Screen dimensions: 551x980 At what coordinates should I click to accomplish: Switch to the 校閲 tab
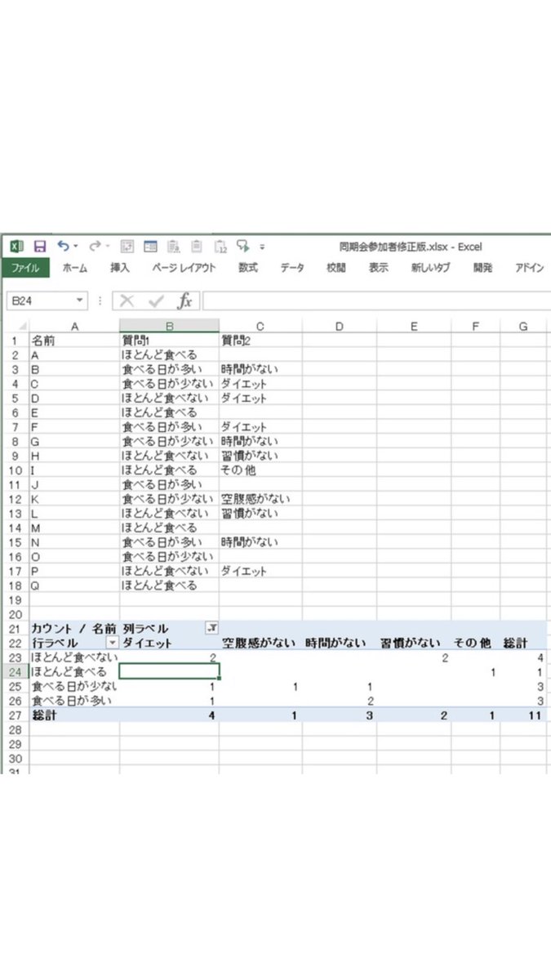[x=336, y=268]
